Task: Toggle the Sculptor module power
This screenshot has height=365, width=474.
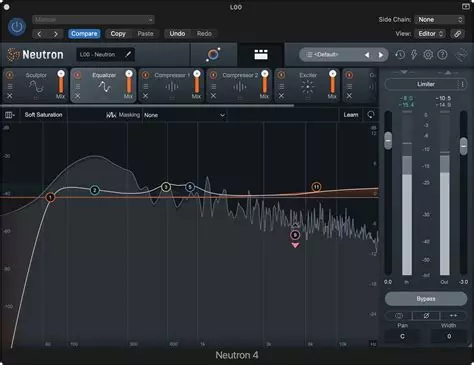Action: click(x=10, y=75)
